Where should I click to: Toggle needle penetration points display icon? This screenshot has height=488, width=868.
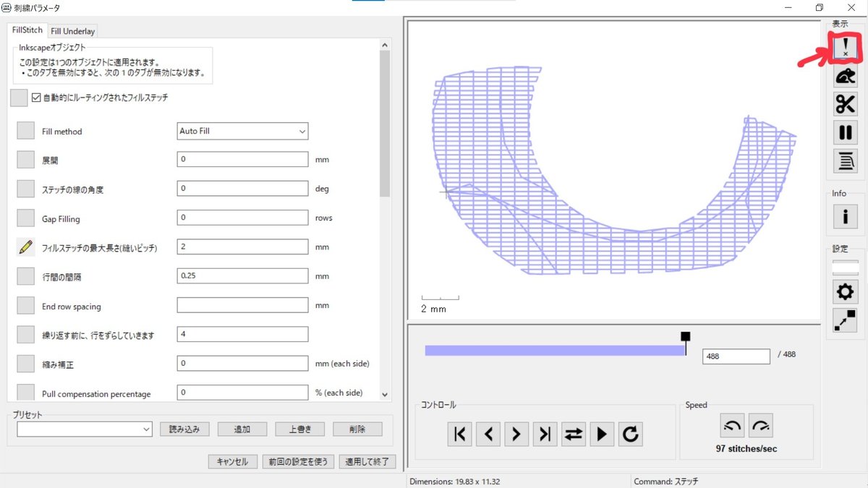pos(845,47)
